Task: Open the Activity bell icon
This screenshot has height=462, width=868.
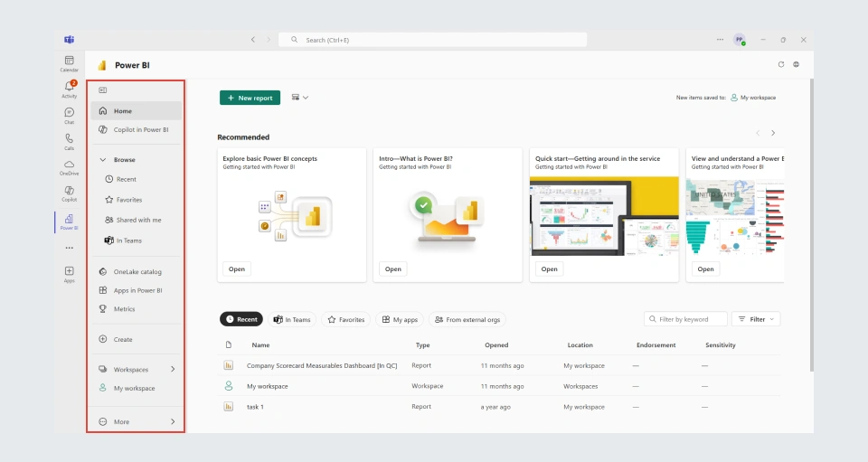Action: click(70, 89)
